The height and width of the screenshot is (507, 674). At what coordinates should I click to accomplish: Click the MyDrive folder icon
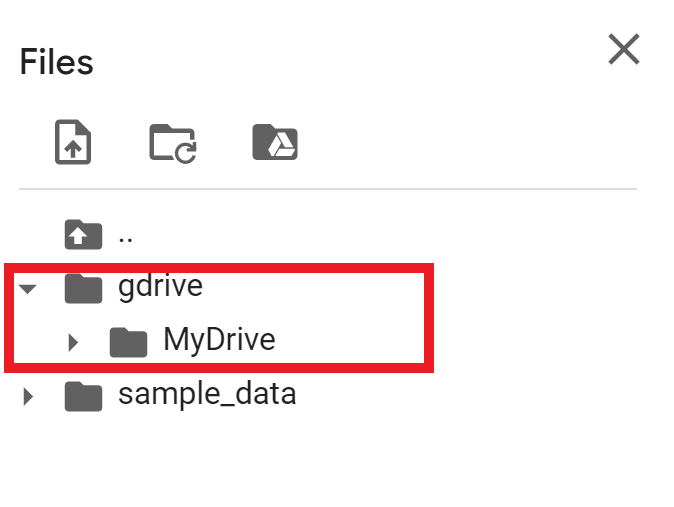click(129, 342)
